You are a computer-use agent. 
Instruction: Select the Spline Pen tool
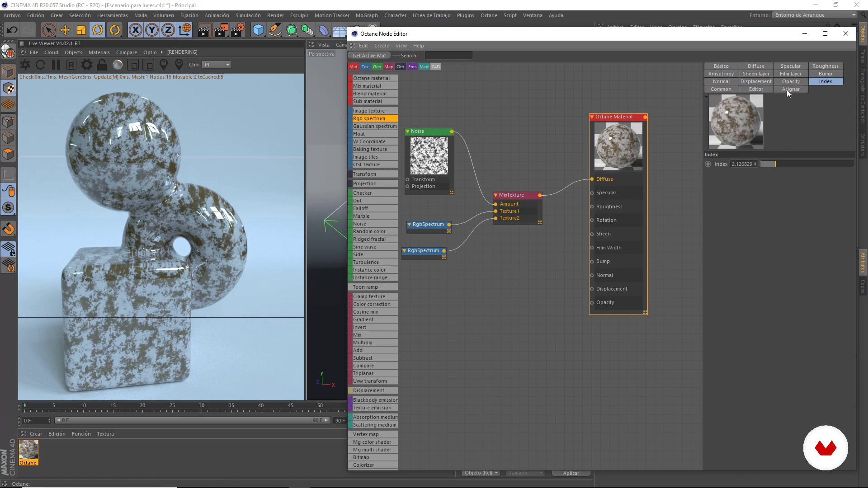pos(274,30)
